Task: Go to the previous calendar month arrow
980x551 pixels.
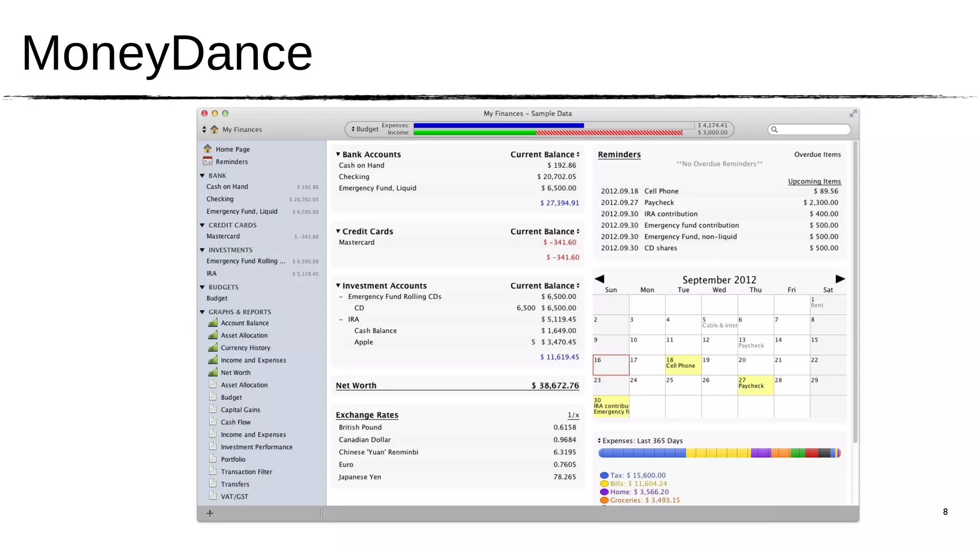Action: point(600,279)
